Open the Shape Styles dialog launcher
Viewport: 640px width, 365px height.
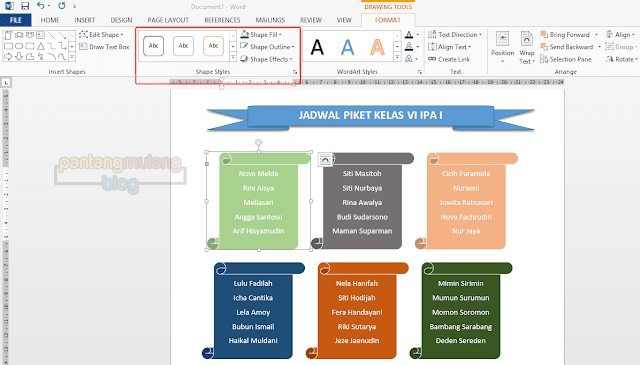pyautogui.click(x=295, y=72)
